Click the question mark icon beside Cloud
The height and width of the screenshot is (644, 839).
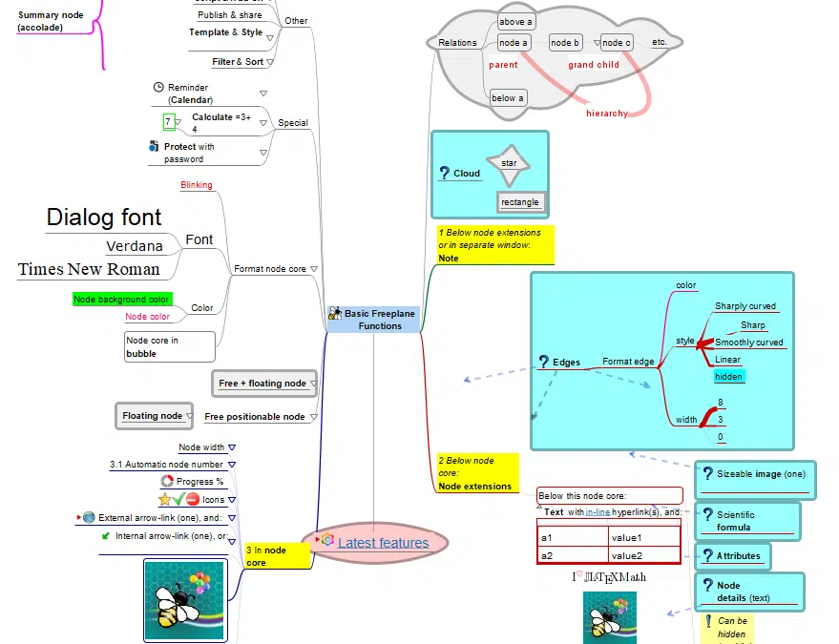click(x=444, y=174)
